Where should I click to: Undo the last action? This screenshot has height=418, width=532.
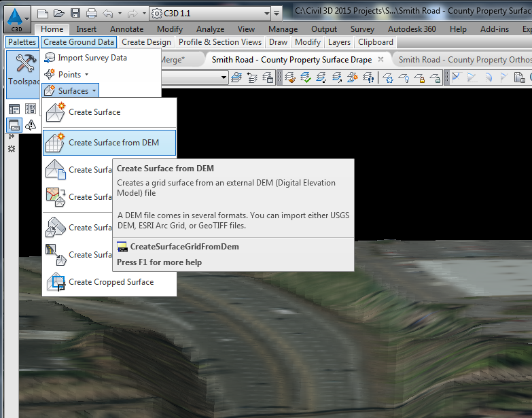(x=108, y=14)
